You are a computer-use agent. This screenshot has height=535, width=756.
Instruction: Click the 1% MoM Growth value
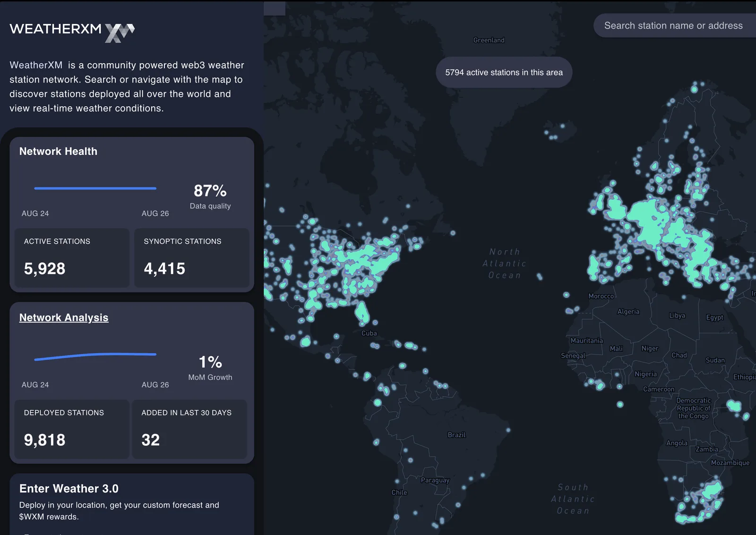pyautogui.click(x=210, y=362)
